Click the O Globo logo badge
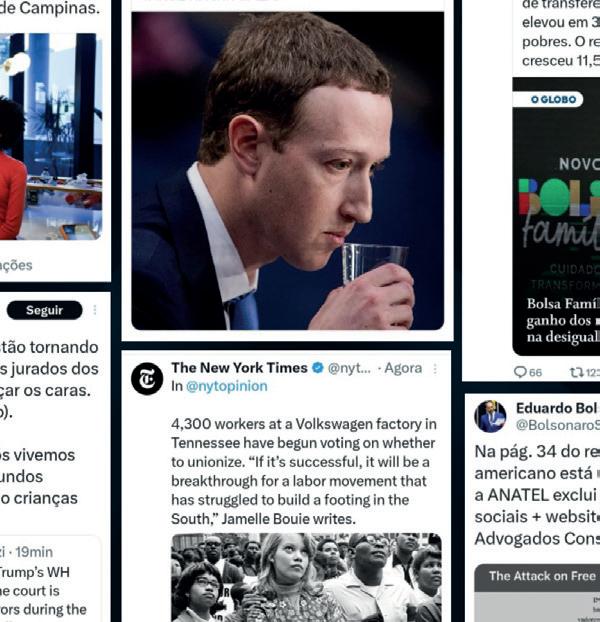This screenshot has height=622, width=600. point(553,99)
